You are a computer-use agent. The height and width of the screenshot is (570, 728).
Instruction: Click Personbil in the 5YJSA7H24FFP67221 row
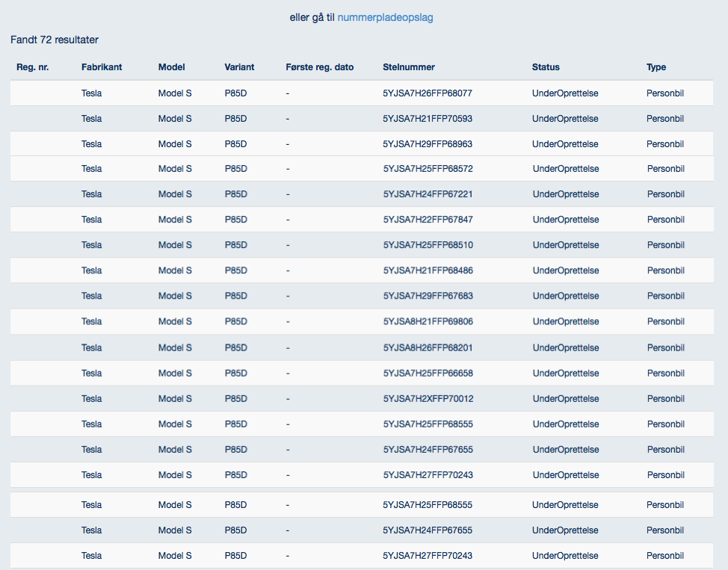(x=666, y=194)
